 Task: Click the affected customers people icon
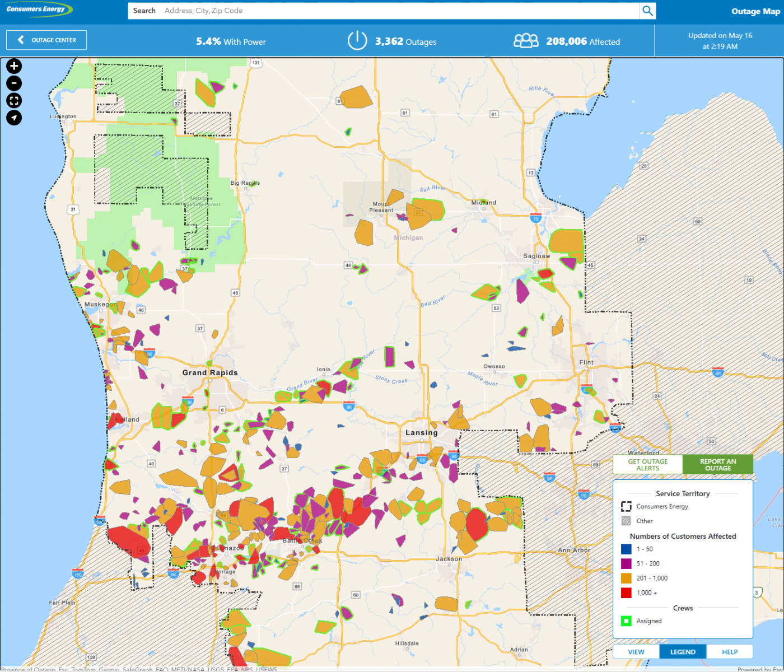click(526, 41)
